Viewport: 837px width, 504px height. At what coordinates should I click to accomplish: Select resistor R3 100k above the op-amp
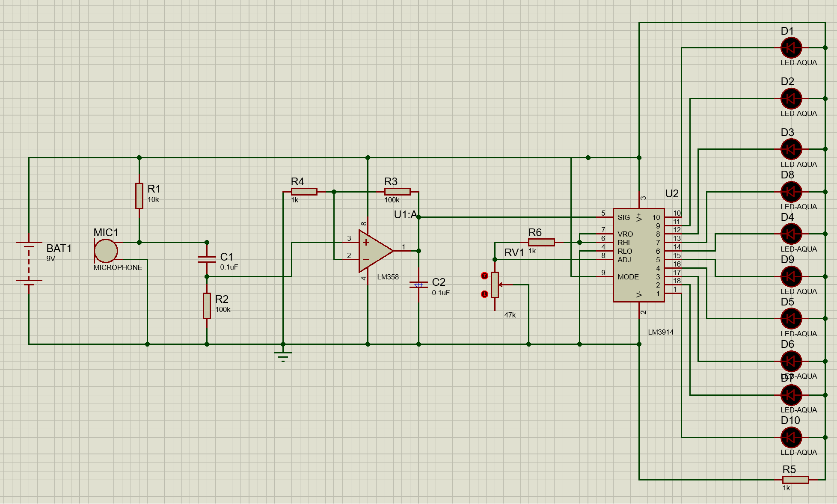point(397,191)
